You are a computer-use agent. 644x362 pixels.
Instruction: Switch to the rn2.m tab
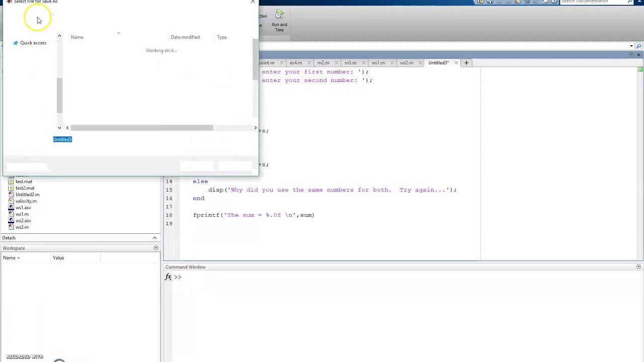pos(323,63)
